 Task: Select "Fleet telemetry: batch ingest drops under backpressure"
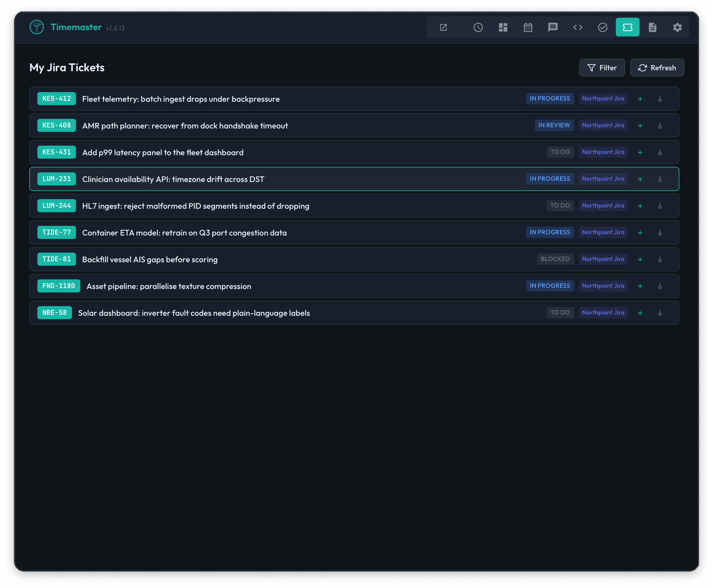pyautogui.click(x=181, y=99)
